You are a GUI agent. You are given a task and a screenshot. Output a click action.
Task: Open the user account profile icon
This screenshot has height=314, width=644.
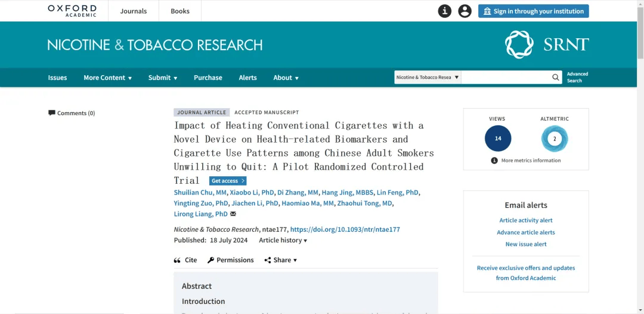pyautogui.click(x=465, y=11)
